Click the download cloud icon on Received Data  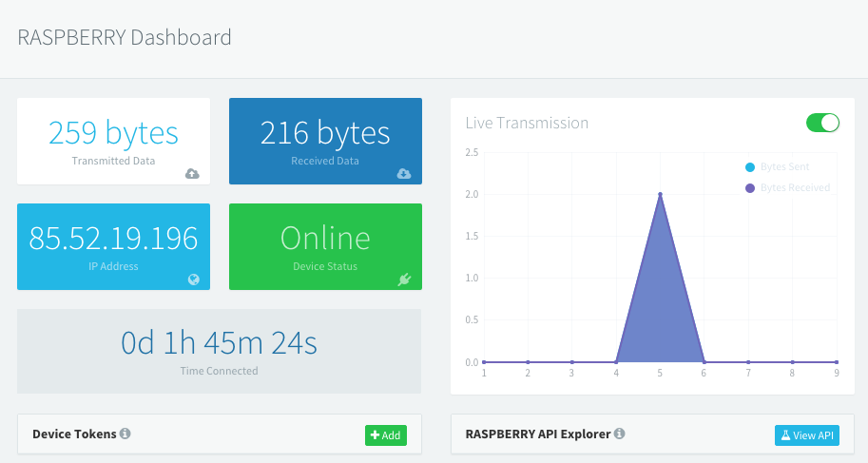(x=404, y=173)
